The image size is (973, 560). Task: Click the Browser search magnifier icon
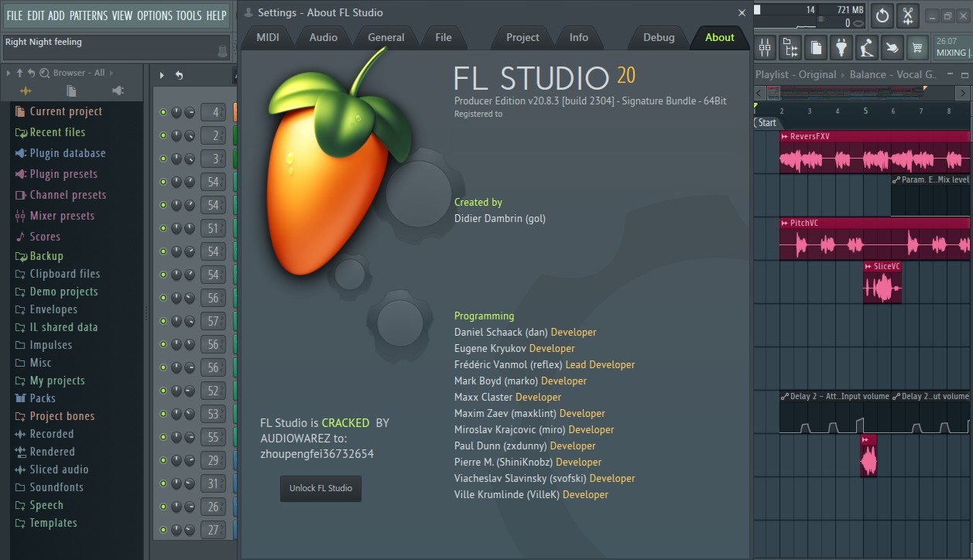pyautogui.click(x=44, y=72)
